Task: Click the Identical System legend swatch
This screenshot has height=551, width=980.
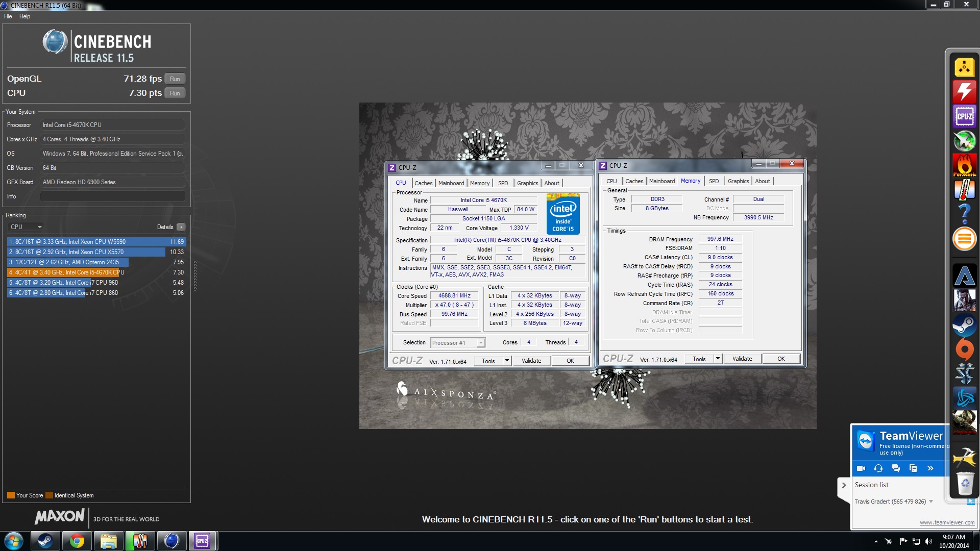Action: [x=49, y=495]
